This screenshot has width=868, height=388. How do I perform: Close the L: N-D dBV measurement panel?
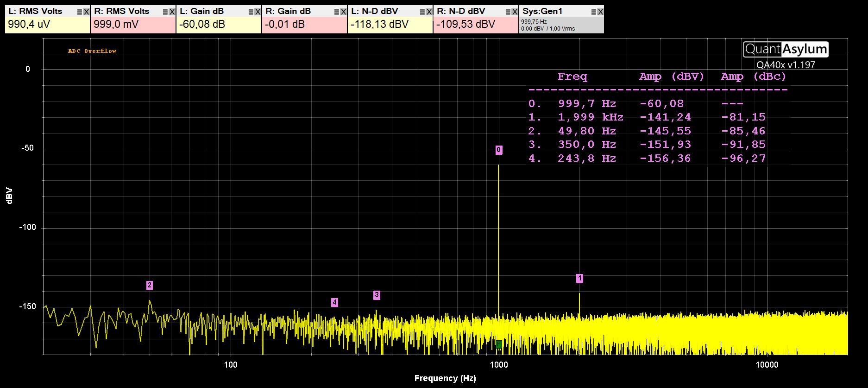pos(429,12)
